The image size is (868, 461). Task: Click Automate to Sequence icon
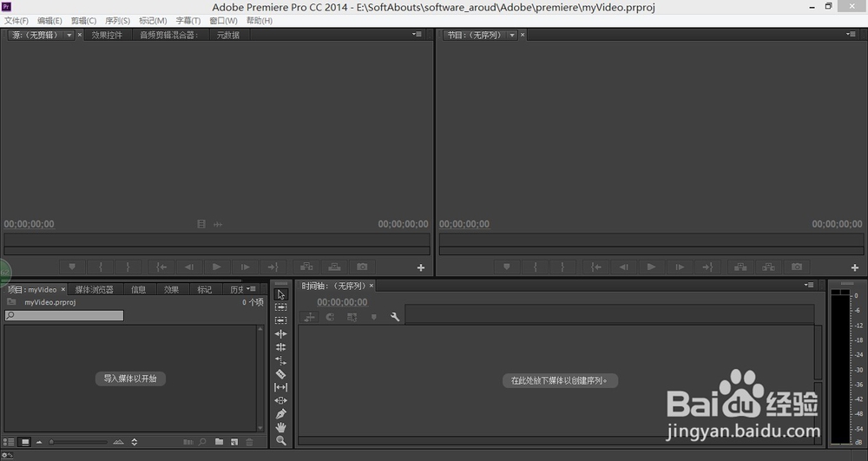click(x=188, y=442)
